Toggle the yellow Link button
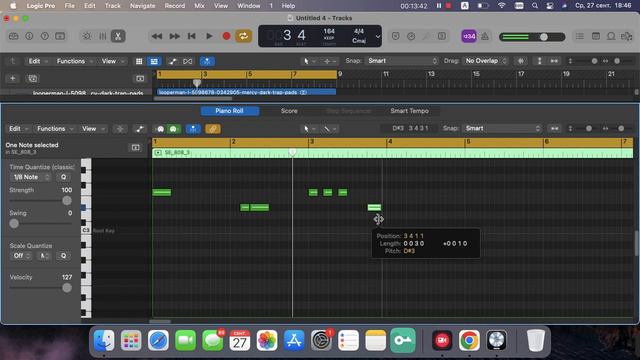 click(213, 129)
